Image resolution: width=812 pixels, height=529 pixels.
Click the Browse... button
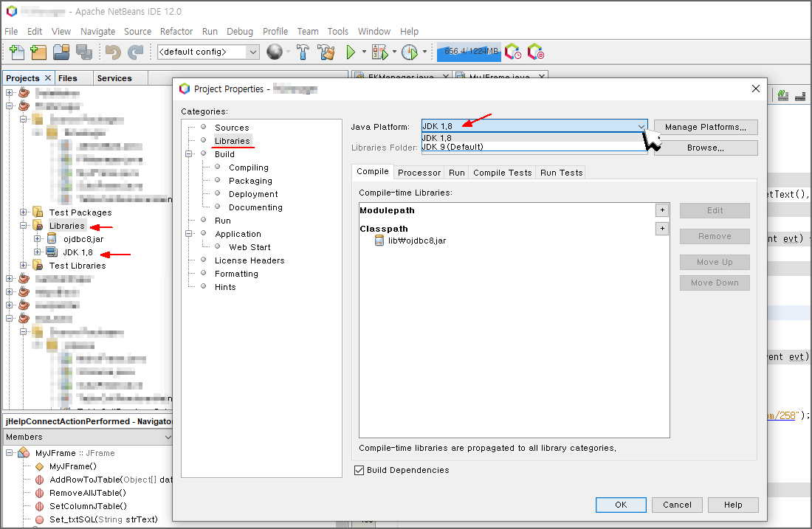(705, 148)
